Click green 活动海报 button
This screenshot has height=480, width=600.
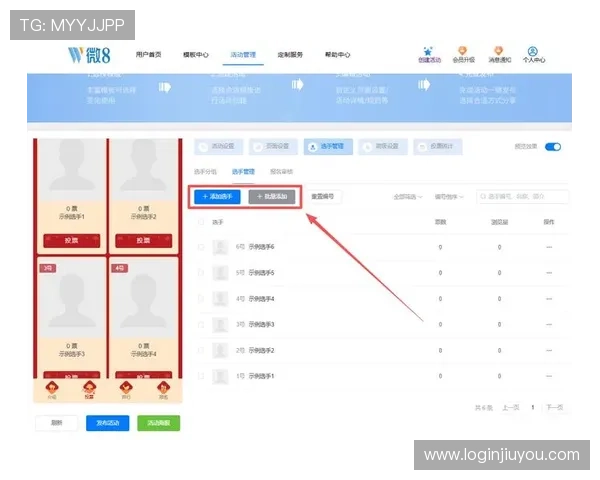pyautogui.click(x=158, y=423)
